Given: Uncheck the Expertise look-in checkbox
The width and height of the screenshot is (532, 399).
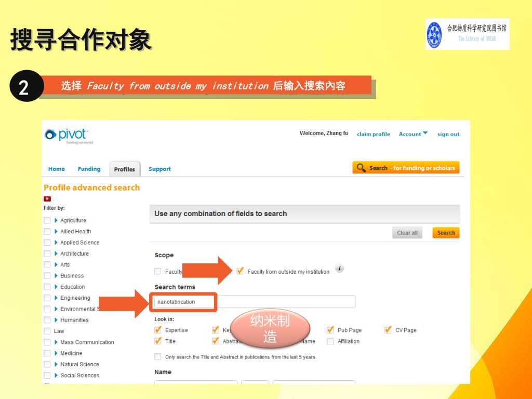Looking at the screenshot, I should [158, 330].
